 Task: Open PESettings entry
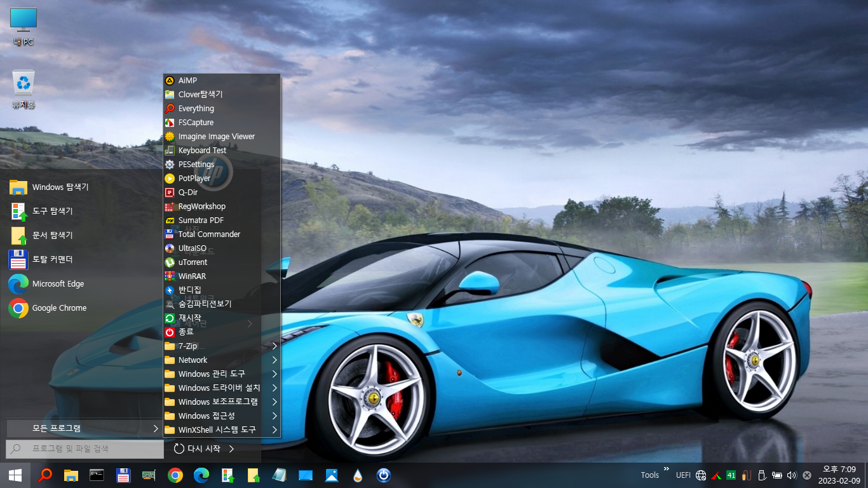coord(221,165)
